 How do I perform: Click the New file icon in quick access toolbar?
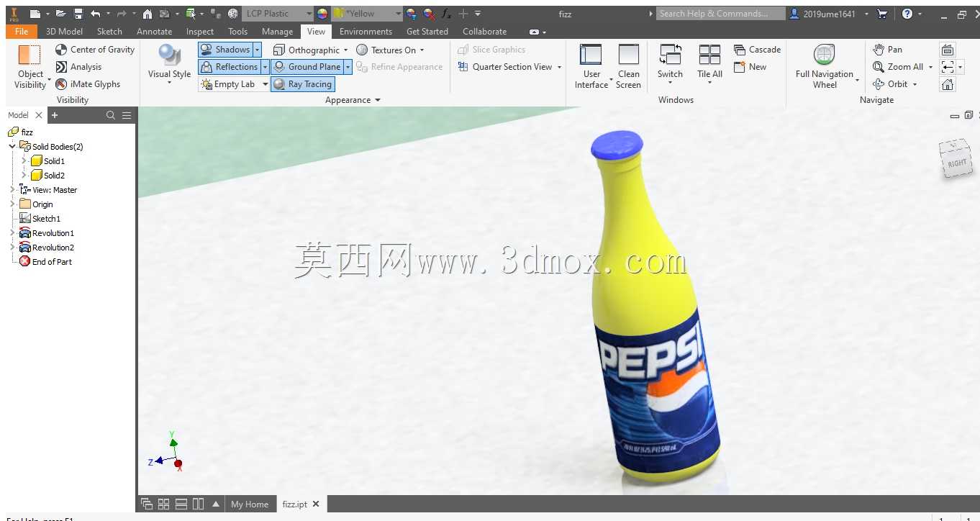coord(35,14)
